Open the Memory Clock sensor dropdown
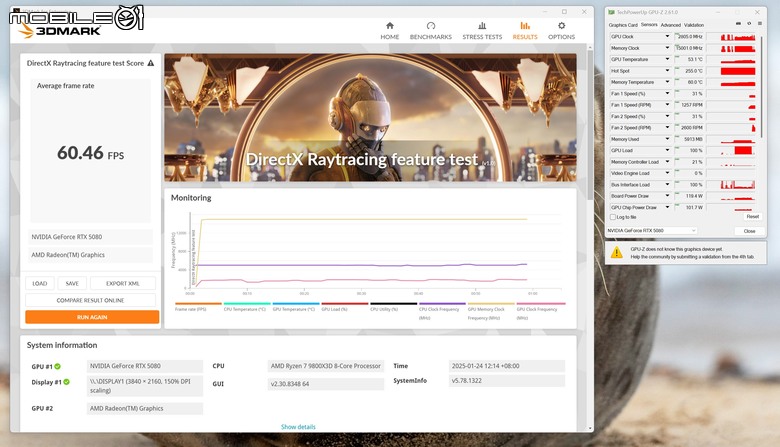 (667, 48)
